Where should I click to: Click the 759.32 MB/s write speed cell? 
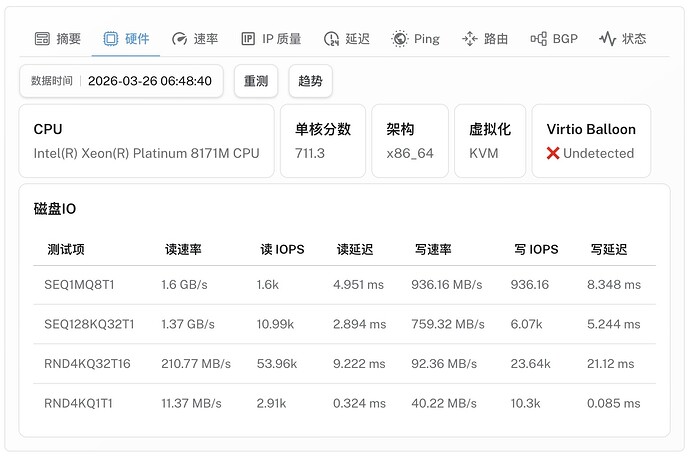[448, 324]
